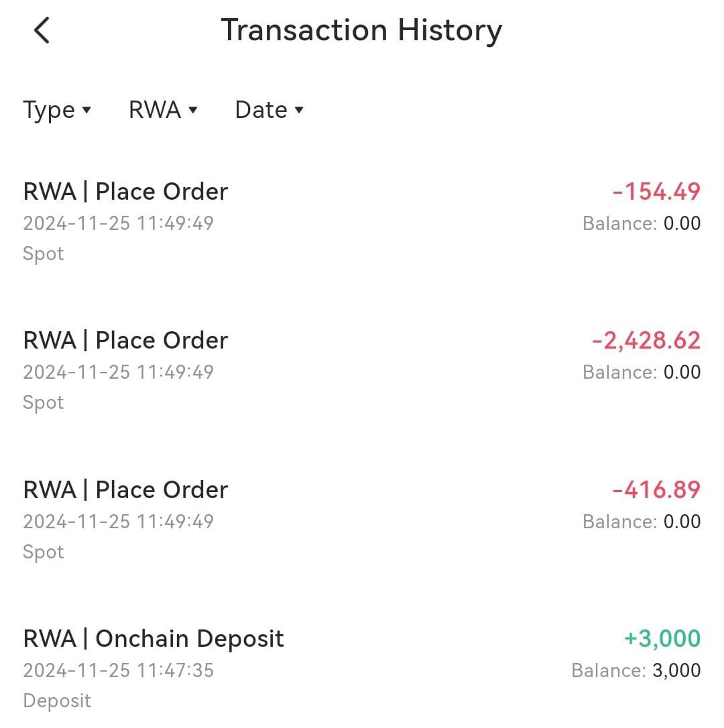Screen dimensions: 724x728
Task: Open the Date filter dropdown
Action: pos(269,110)
